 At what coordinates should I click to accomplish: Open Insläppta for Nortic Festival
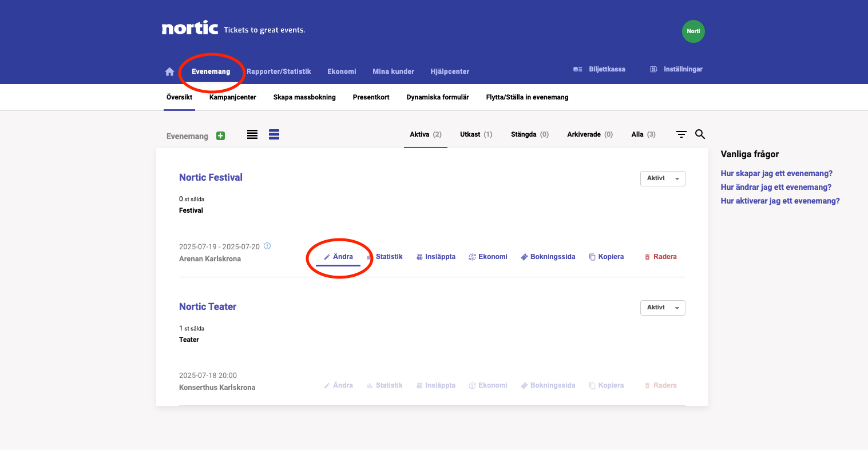pos(436,257)
